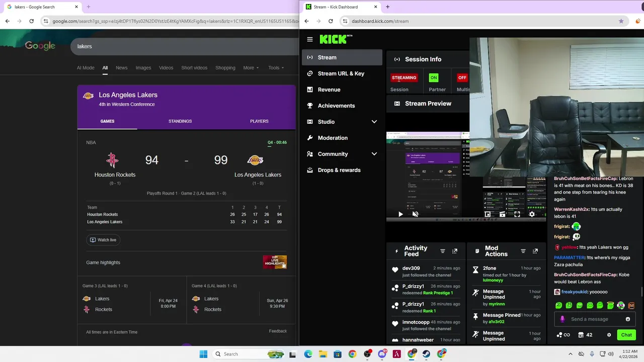Click the skull-headphones emote in emote row
Viewport: 644px width, 362px height.
pos(621,305)
